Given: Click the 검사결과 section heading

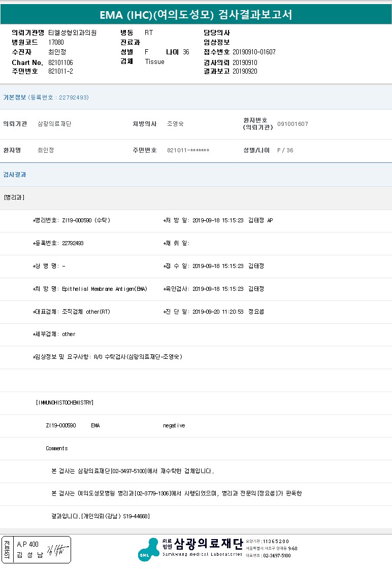Looking at the screenshot, I should point(15,175).
